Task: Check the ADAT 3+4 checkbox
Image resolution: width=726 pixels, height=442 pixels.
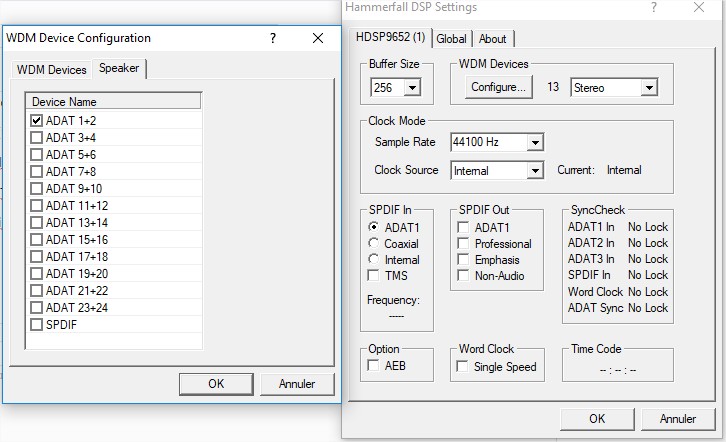Action: pos(36,137)
